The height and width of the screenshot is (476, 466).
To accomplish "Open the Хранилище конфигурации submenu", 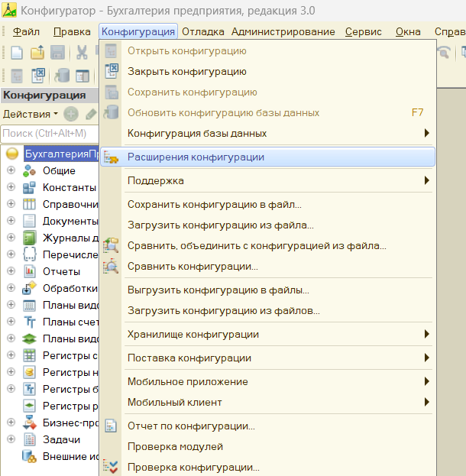I will pos(193,335).
